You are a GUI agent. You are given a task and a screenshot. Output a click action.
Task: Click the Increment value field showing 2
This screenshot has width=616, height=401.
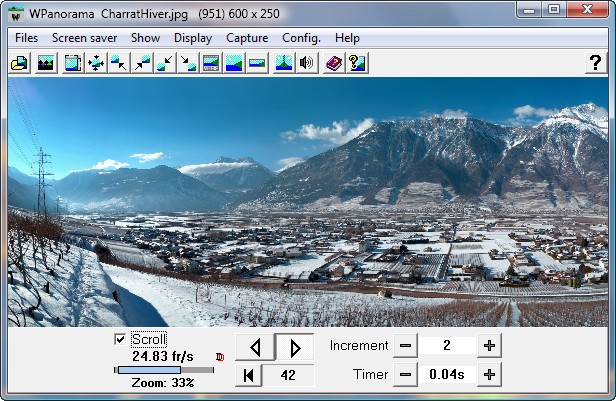(x=447, y=346)
